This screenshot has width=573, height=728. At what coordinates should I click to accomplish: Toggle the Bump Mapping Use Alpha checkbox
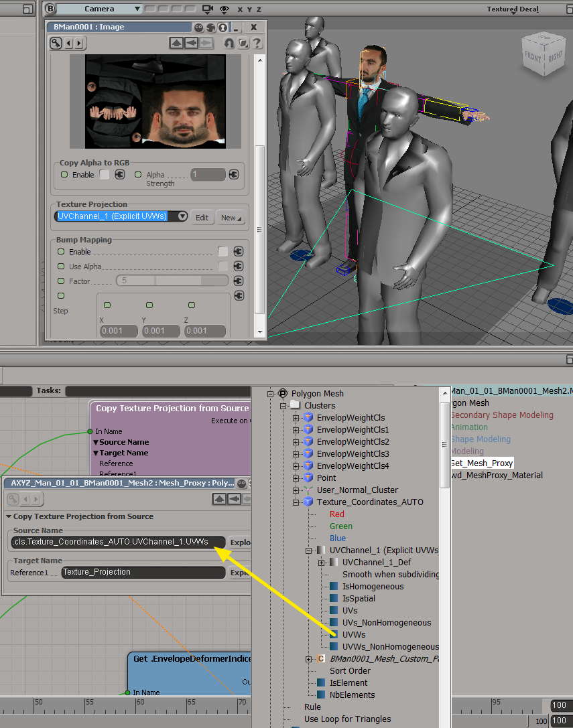(222, 266)
